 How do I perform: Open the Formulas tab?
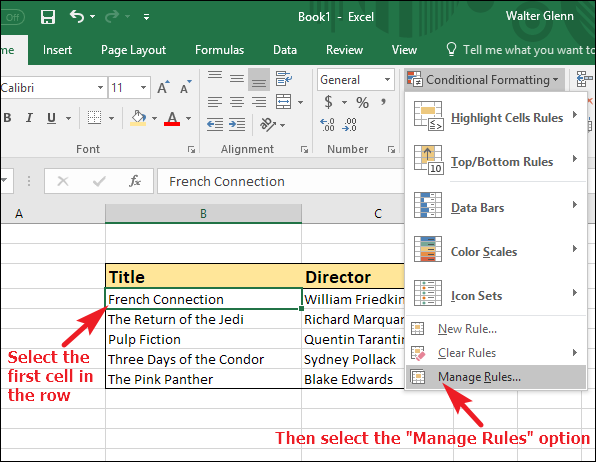tap(219, 50)
